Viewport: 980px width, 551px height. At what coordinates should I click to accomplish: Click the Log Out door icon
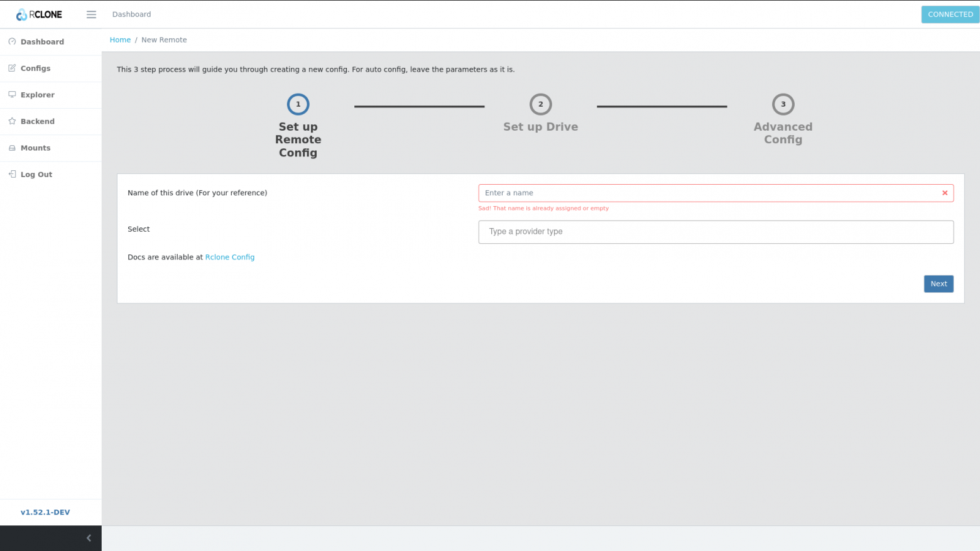(12, 174)
